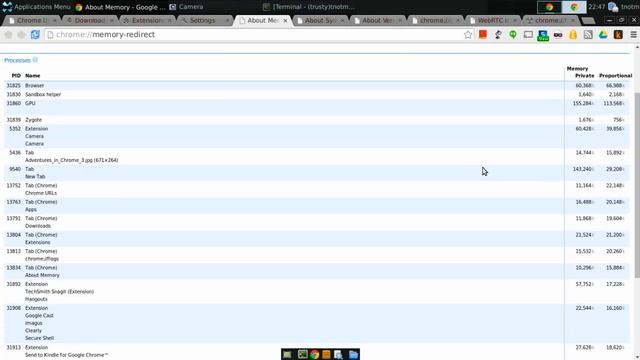Bookmark this page with the star

(x=468, y=35)
